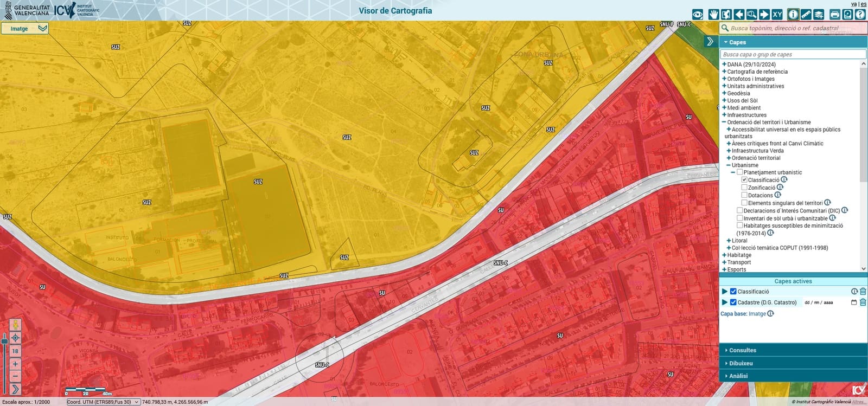Delete the Cadastre active layer with trash icon
Image resolution: width=868 pixels, height=406 pixels.
[863, 302]
